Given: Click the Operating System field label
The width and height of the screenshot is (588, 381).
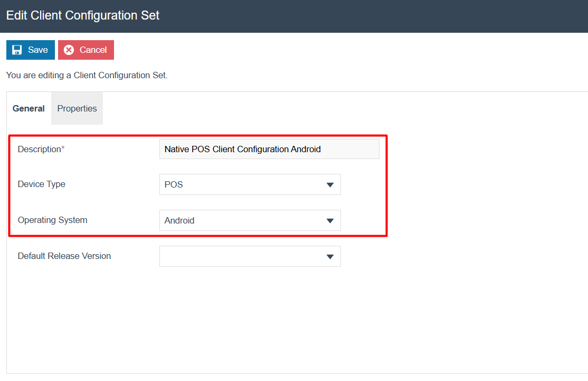Looking at the screenshot, I should click(x=52, y=220).
